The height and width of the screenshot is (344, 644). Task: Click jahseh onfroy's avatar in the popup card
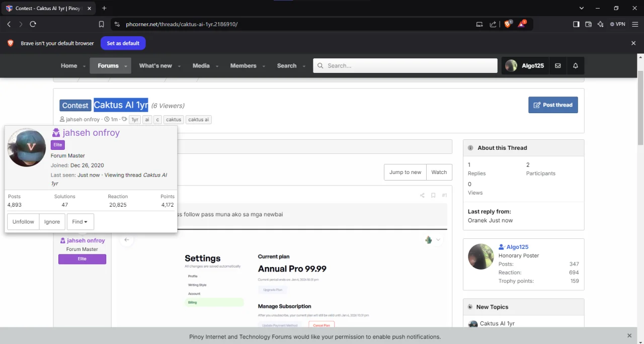(x=27, y=148)
